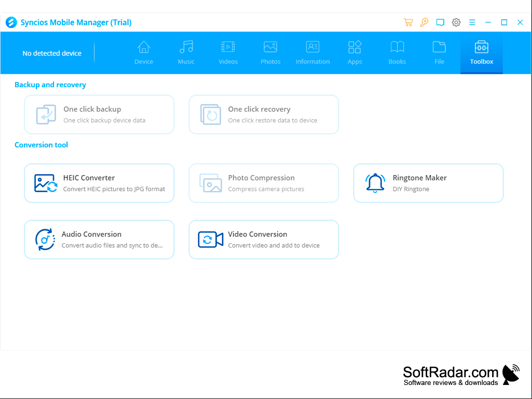Switch to the Information tab

point(312,52)
